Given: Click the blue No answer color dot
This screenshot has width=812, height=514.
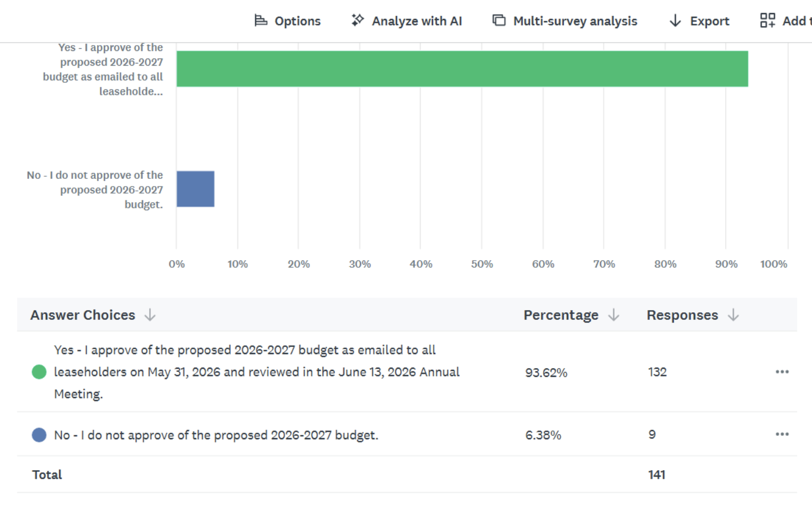Looking at the screenshot, I should click(x=39, y=435).
